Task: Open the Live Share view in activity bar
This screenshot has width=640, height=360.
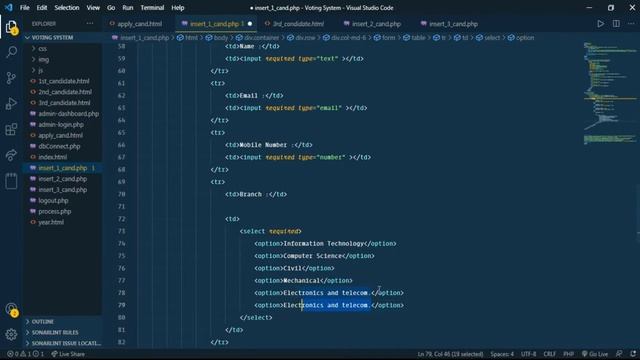Action: 11,155
